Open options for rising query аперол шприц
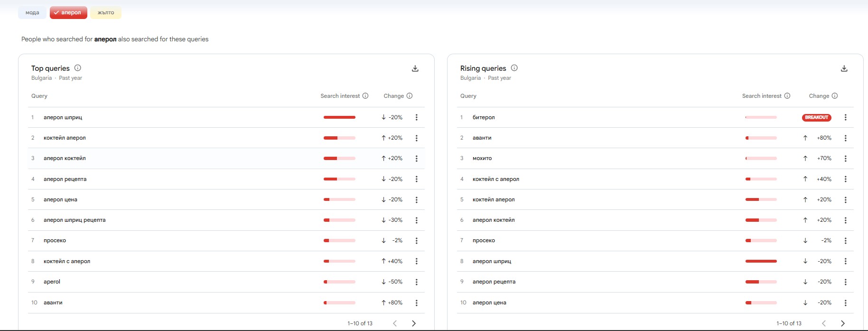 [846, 261]
